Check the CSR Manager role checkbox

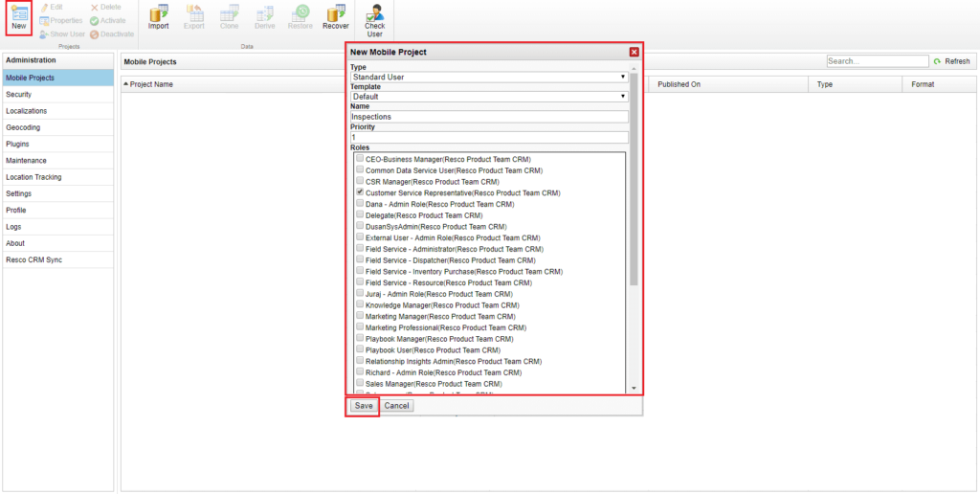[360, 181]
